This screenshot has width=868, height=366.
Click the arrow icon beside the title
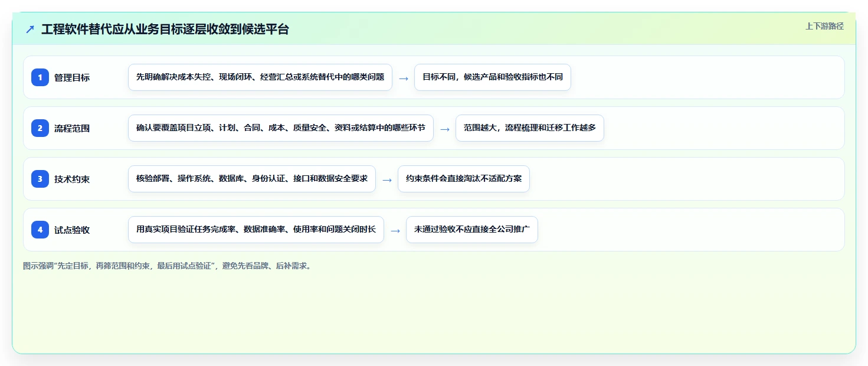click(30, 30)
